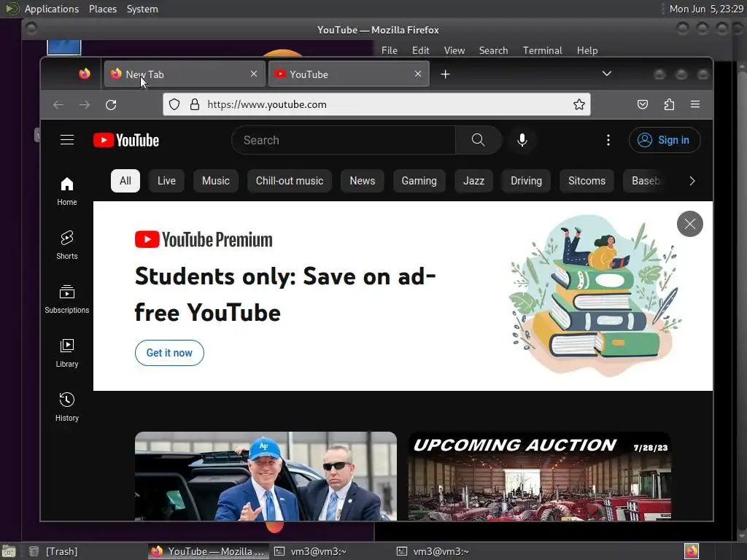
Task: Click the search magnifier button
Action: point(479,139)
